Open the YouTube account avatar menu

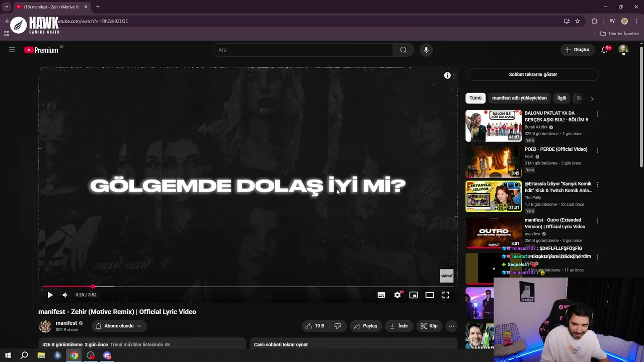pos(623,50)
